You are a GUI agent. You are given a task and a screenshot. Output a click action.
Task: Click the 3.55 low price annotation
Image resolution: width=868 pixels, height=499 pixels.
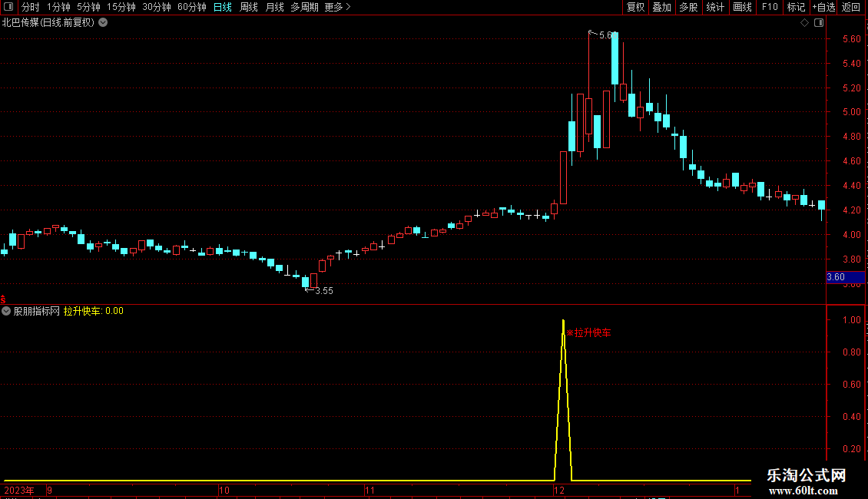[x=320, y=290]
